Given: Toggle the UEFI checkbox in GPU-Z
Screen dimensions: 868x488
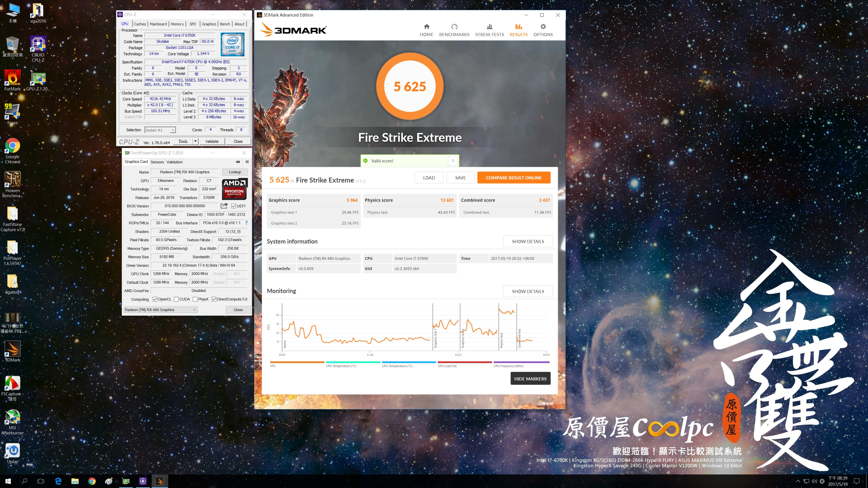Looking at the screenshot, I should click(234, 206).
